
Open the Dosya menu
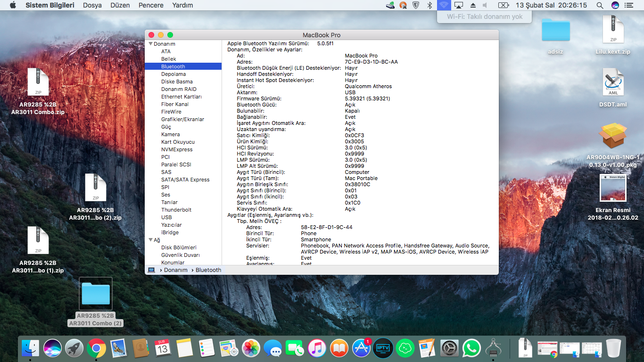pos(92,5)
